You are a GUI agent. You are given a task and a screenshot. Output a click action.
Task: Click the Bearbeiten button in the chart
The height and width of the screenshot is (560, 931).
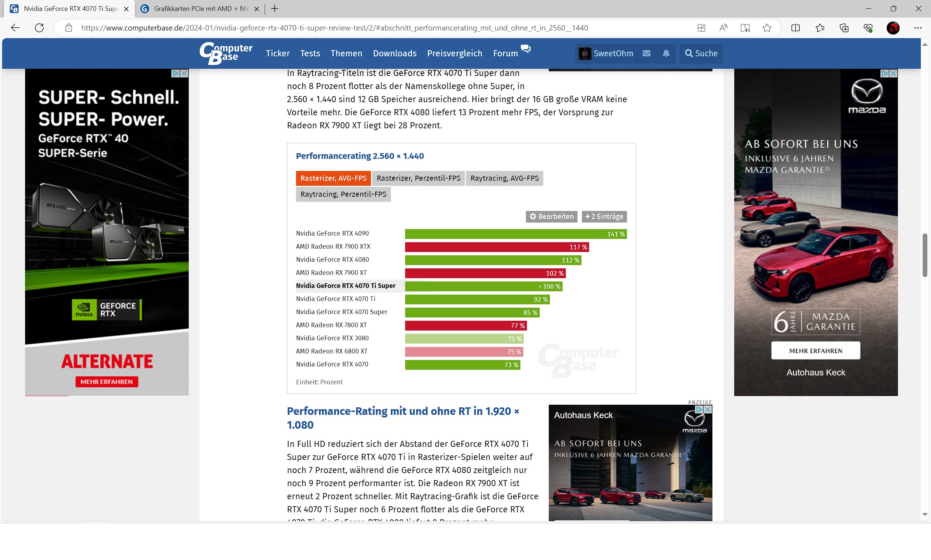tap(551, 217)
